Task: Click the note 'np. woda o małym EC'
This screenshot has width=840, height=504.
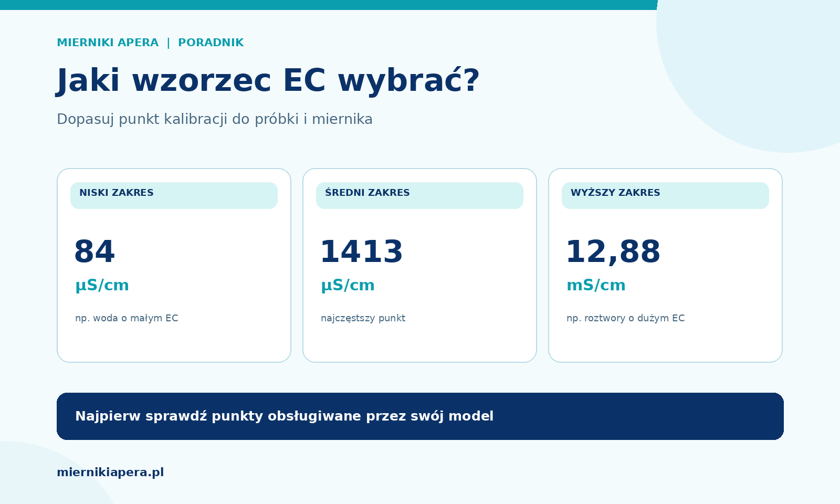Action: [127, 318]
